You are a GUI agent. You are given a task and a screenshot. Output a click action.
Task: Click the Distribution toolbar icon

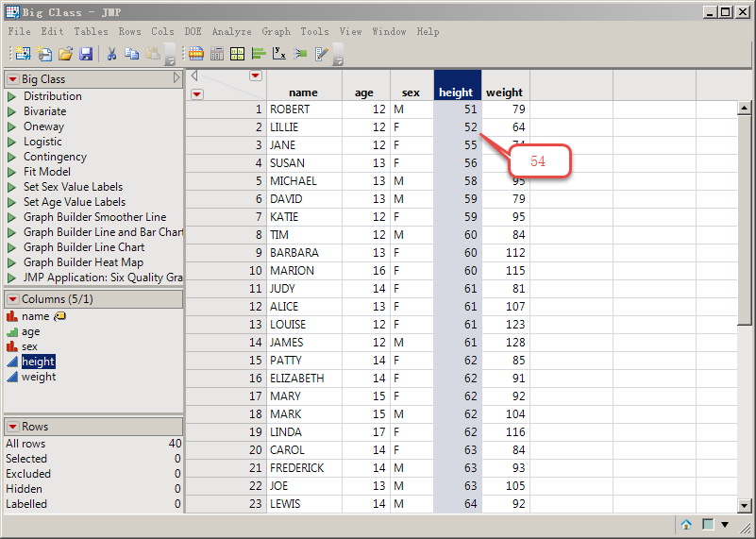point(258,54)
